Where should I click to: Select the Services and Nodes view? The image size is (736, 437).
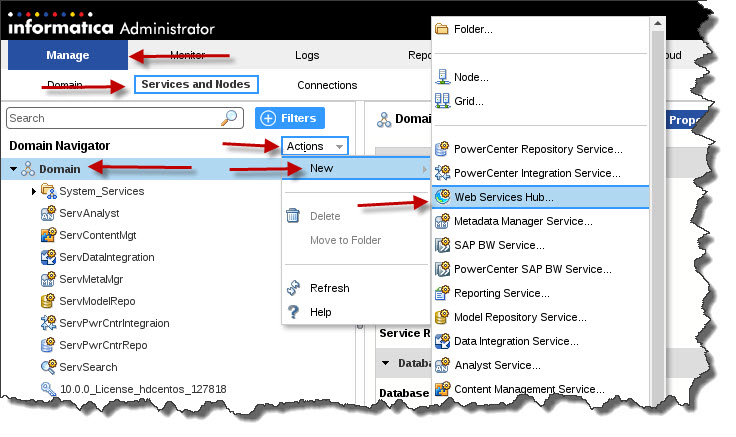[196, 84]
